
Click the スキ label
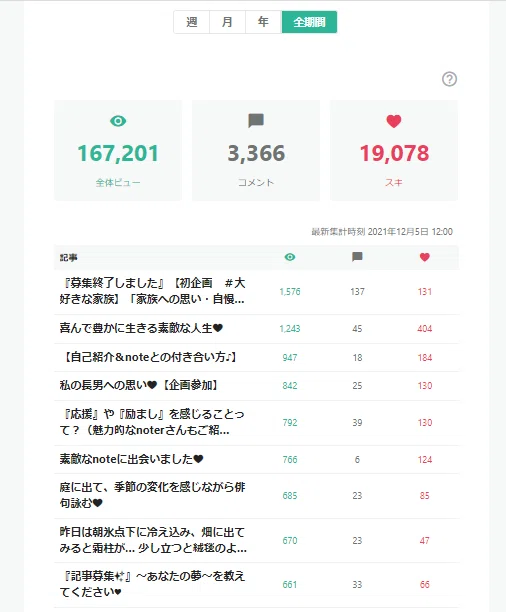coord(394,183)
